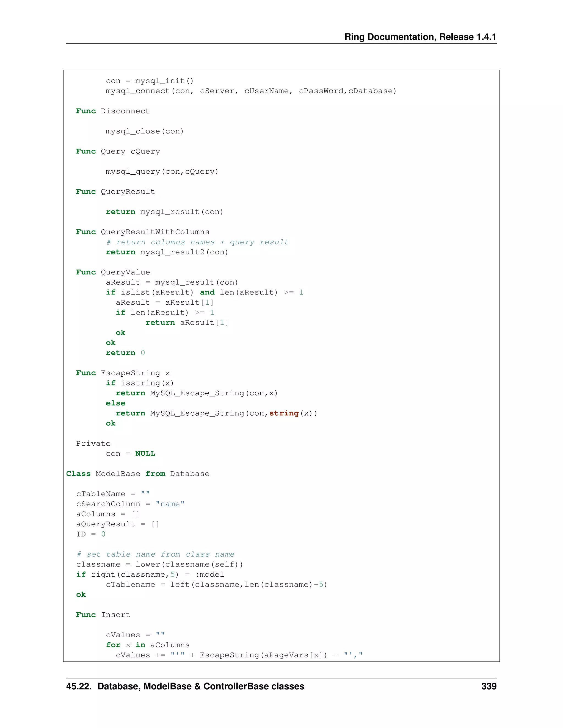This screenshot has width=563, height=728.
Task: Click the 'Func Query cQuery' line
Action: 118,151
